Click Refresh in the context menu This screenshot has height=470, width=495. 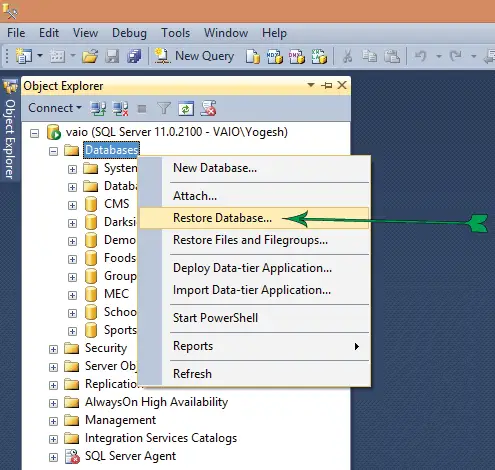254,374
